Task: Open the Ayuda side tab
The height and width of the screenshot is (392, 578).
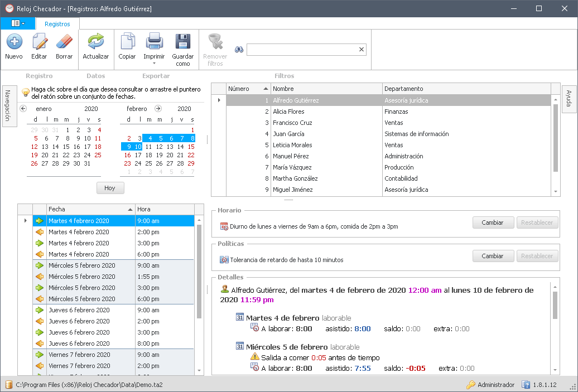Action: click(569, 98)
